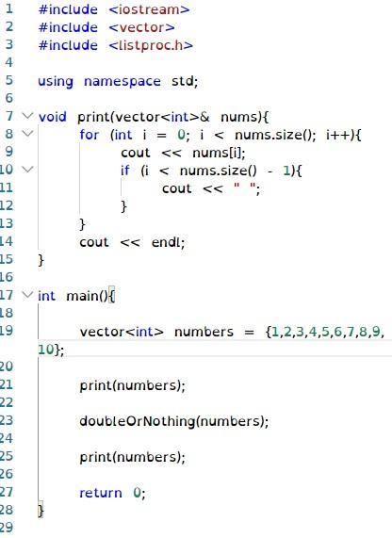Click '#include' keyword on line 1
The image size is (392, 538).
[x=68, y=9]
